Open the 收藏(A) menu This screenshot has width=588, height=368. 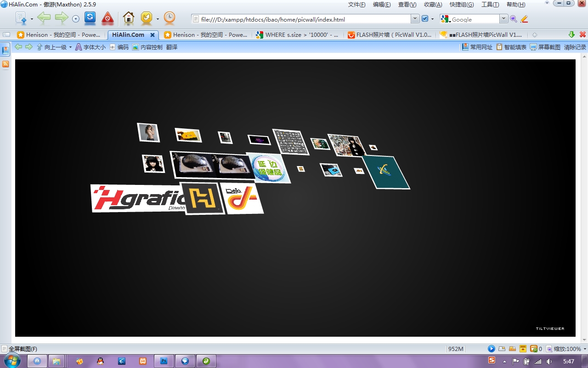point(433,5)
